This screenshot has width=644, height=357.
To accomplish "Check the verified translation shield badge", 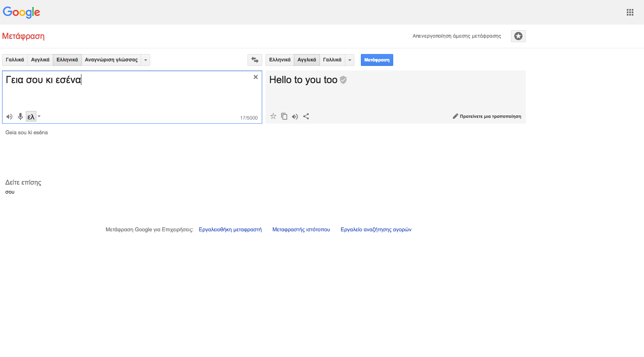I will [x=343, y=80].
